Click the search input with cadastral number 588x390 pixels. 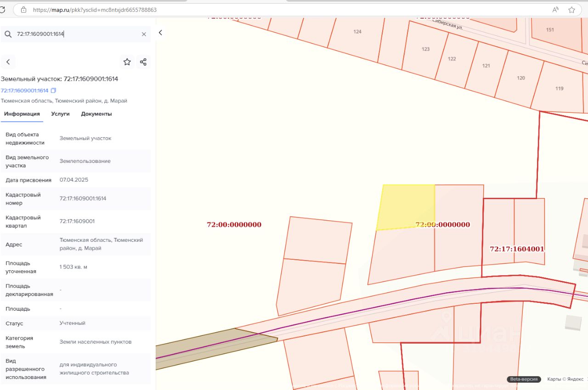pyautogui.click(x=76, y=34)
